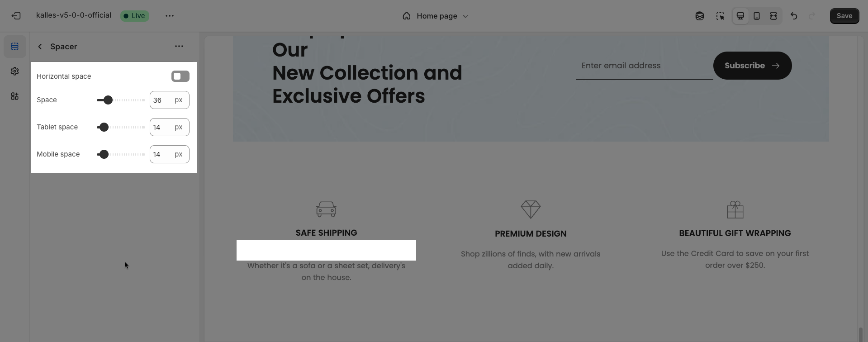The image size is (868, 342).
Task: Open the theme actions ellipsis menu
Action: 170,16
